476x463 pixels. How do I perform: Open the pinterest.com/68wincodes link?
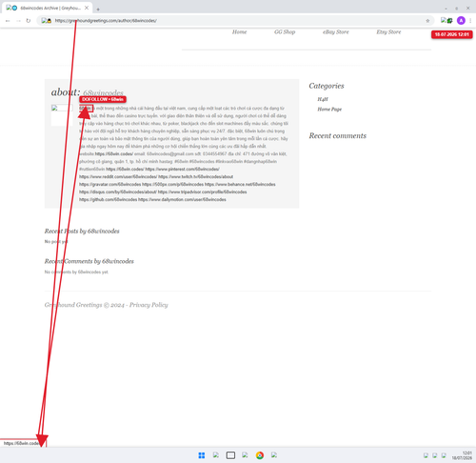(182, 170)
